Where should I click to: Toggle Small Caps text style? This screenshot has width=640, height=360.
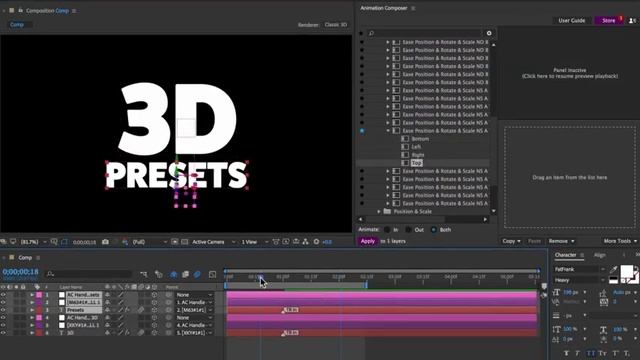pyautogui.click(x=603, y=353)
